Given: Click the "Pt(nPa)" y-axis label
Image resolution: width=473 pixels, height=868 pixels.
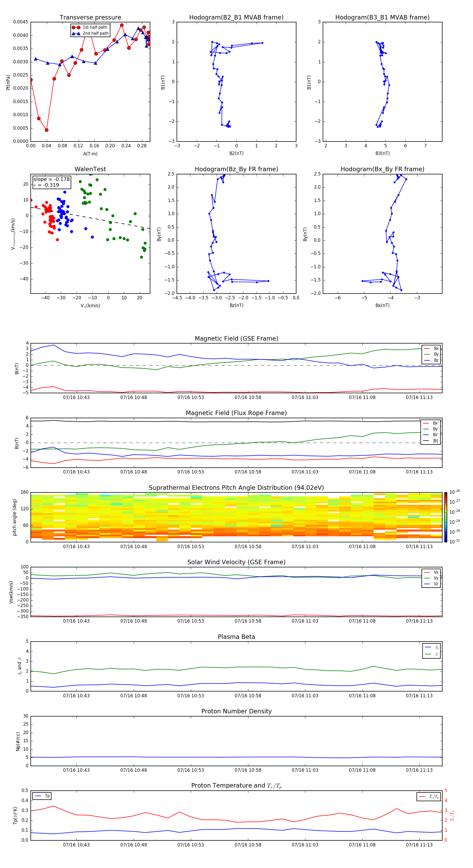Looking at the screenshot, I should [8, 82].
